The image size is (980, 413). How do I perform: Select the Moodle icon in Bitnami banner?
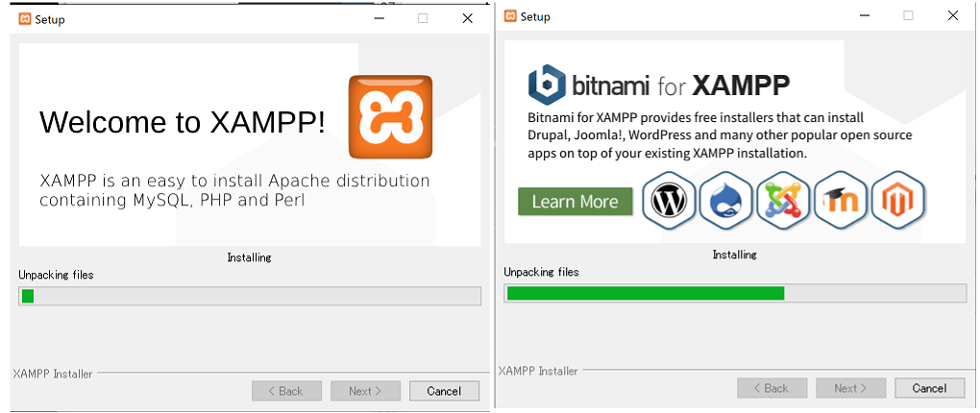click(841, 201)
